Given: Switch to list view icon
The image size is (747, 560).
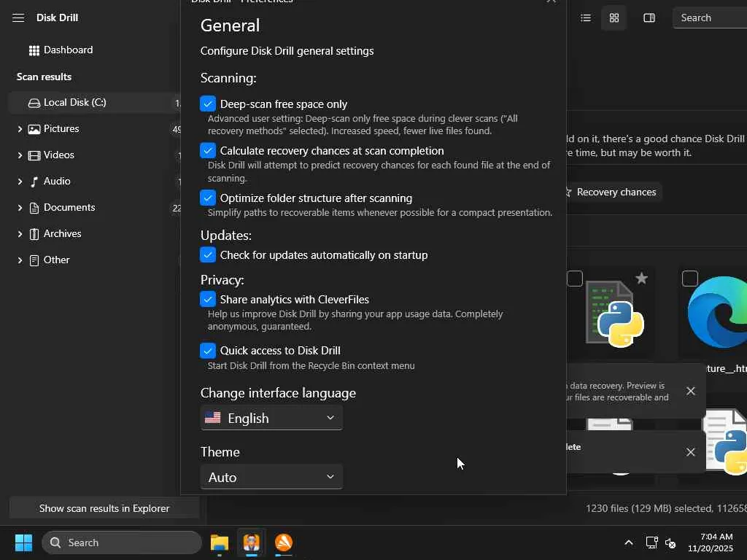Looking at the screenshot, I should [x=586, y=18].
